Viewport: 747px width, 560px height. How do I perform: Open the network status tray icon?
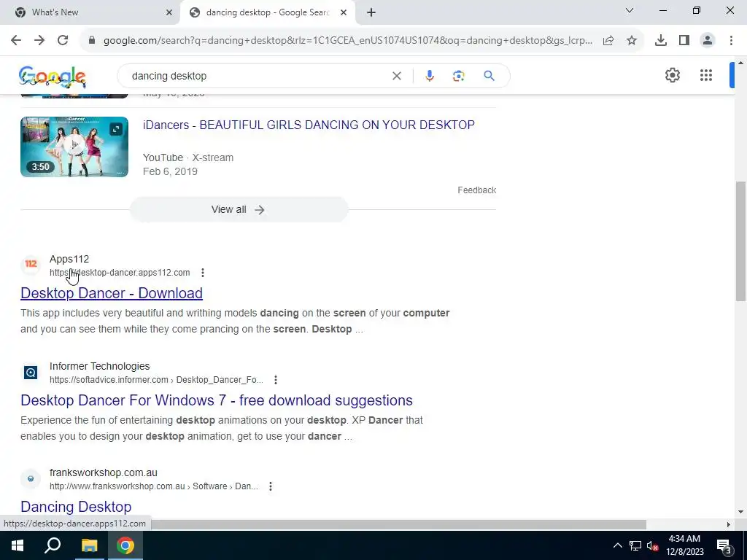point(635,545)
